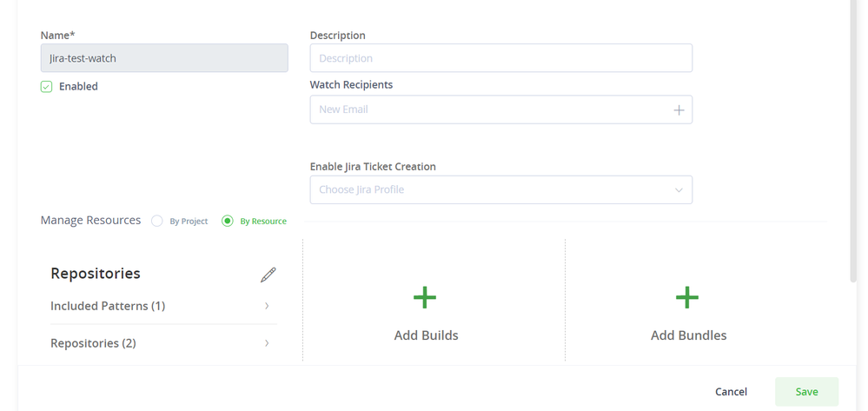Select the By Resource radio button
This screenshot has height=411, width=868.
point(228,221)
